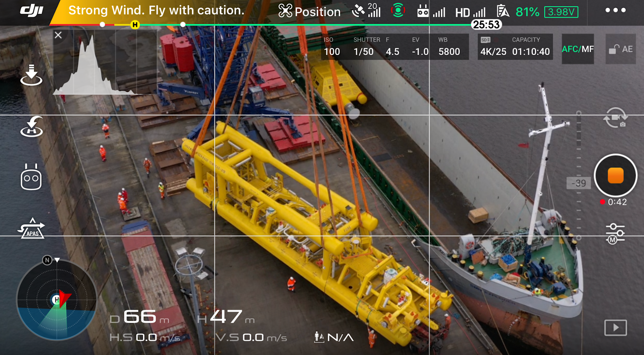The image size is (644, 355).
Task: Open intelligent flight modes controller icon
Action: (31, 177)
